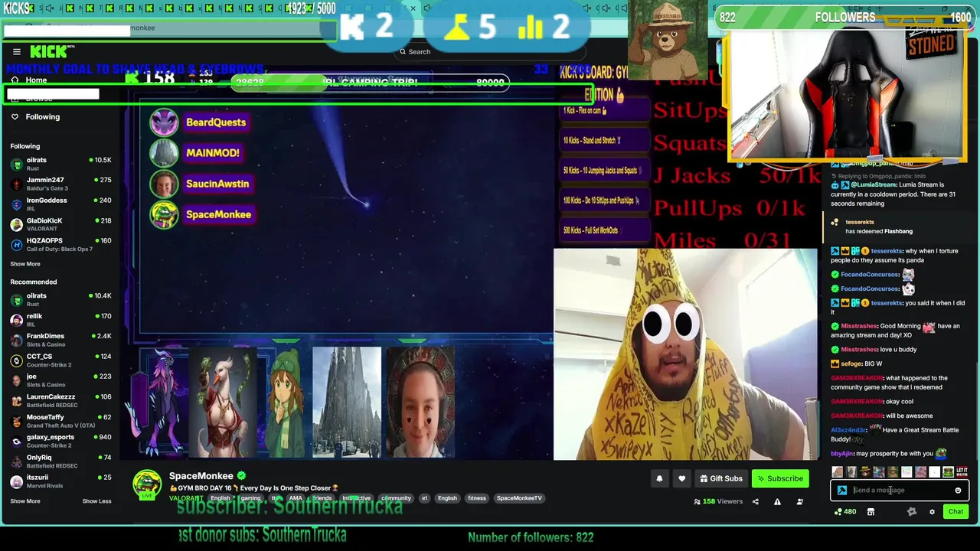Click itszurii avatar in Recommended

click(x=17, y=482)
